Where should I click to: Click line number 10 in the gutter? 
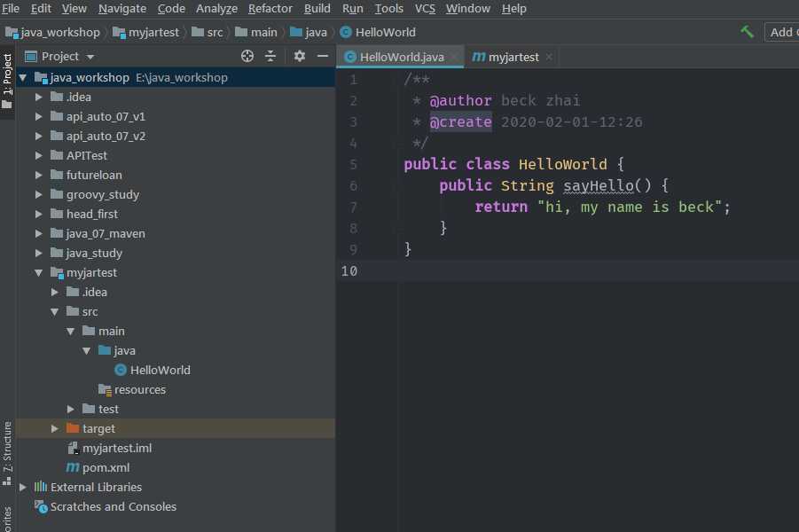click(349, 271)
